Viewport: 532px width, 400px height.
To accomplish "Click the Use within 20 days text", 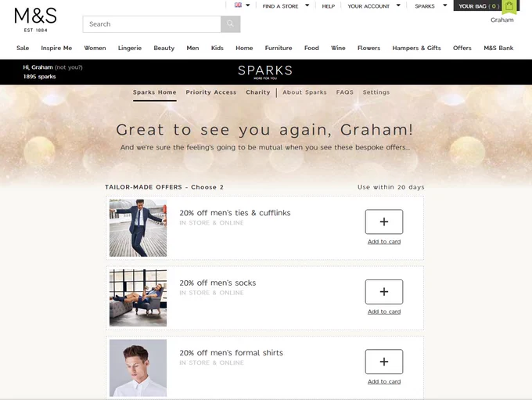I will (x=391, y=187).
